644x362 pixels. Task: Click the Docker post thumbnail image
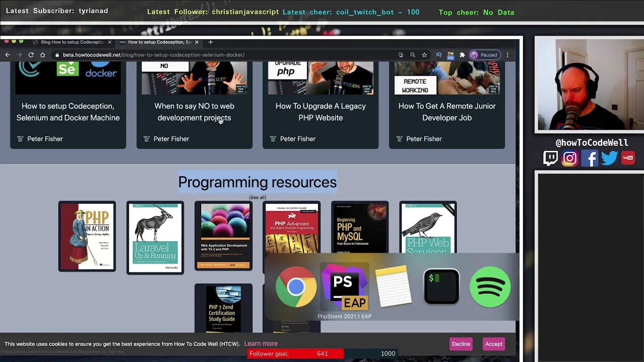click(x=68, y=78)
